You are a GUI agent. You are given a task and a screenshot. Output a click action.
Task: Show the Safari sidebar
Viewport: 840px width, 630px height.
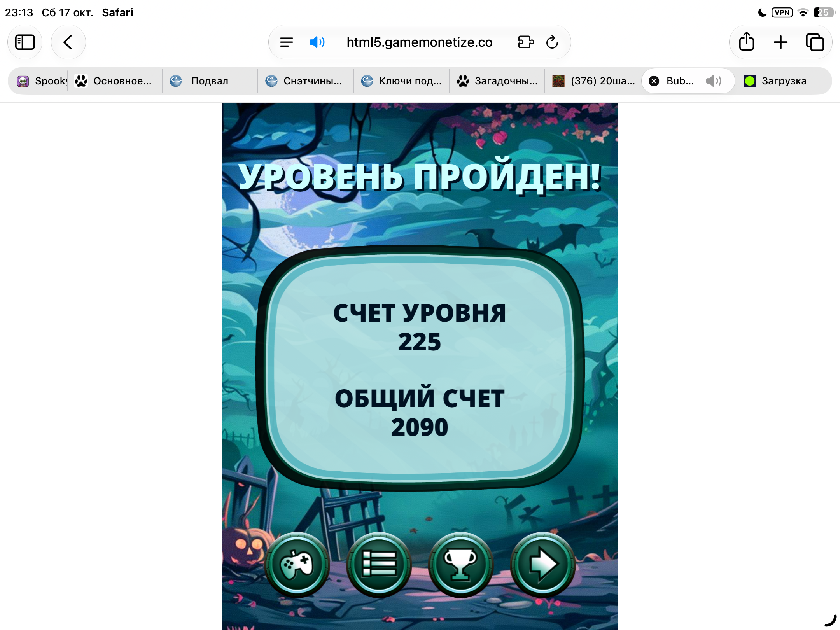click(25, 42)
